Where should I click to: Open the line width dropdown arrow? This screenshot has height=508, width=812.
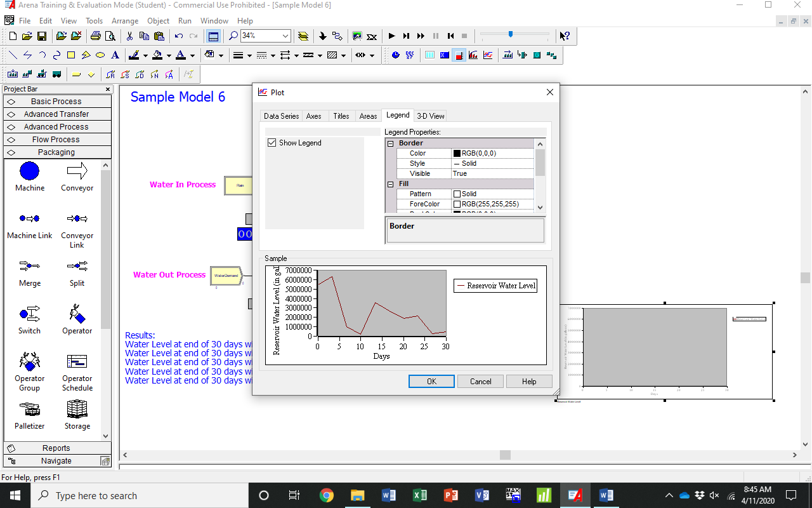click(250, 55)
